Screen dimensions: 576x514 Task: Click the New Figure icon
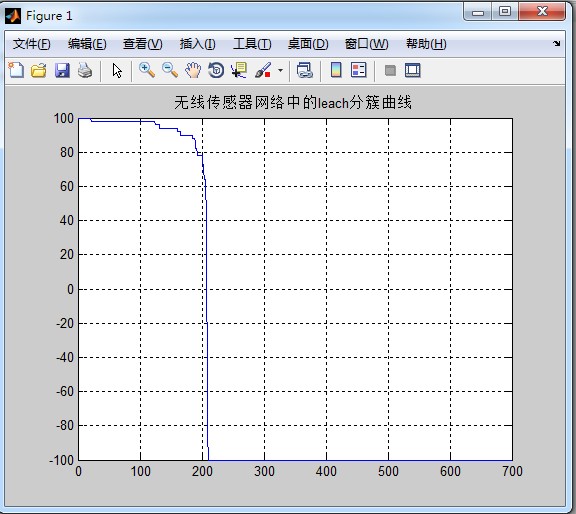click(16, 70)
